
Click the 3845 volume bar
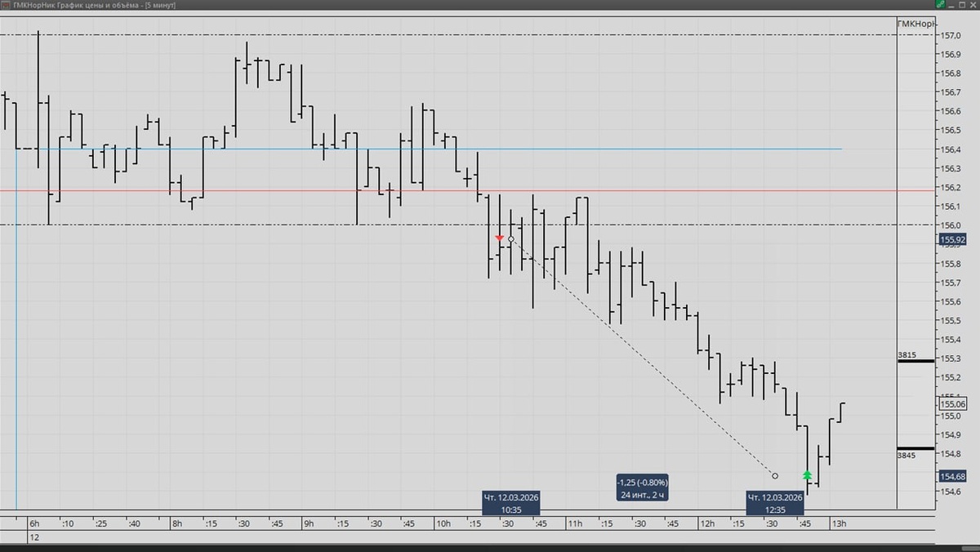pyautogui.click(x=915, y=448)
